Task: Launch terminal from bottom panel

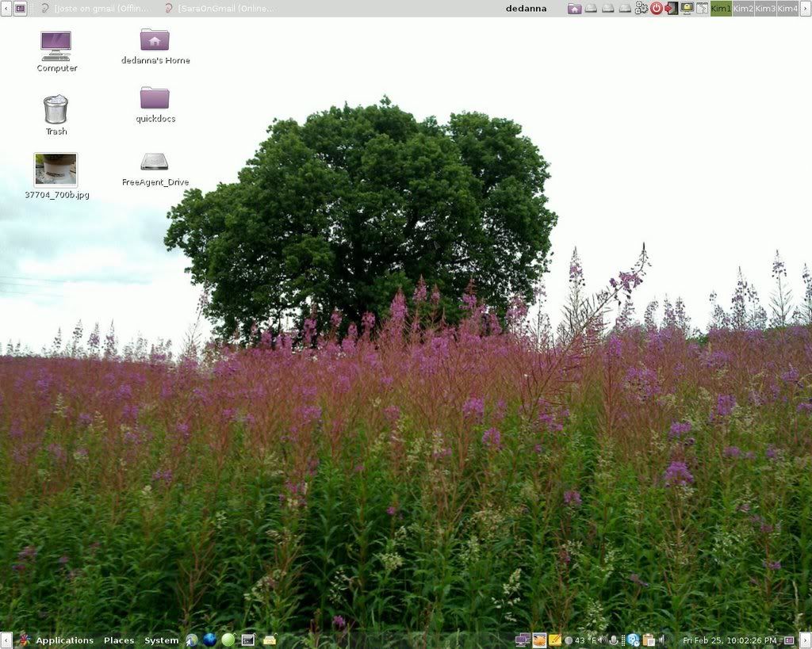Action: (x=248, y=639)
